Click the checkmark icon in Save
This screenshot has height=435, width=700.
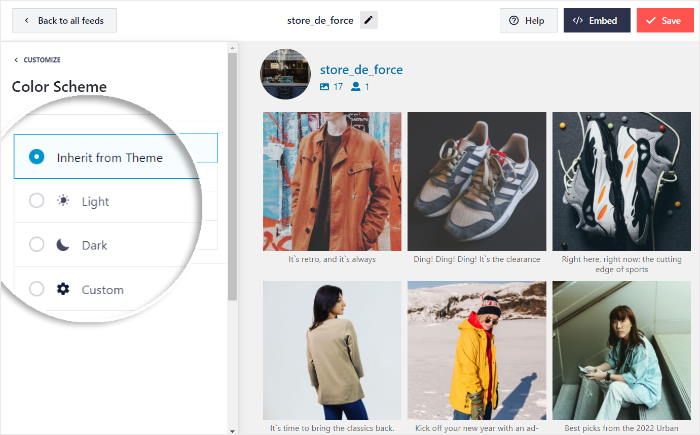pyautogui.click(x=651, y=21)
